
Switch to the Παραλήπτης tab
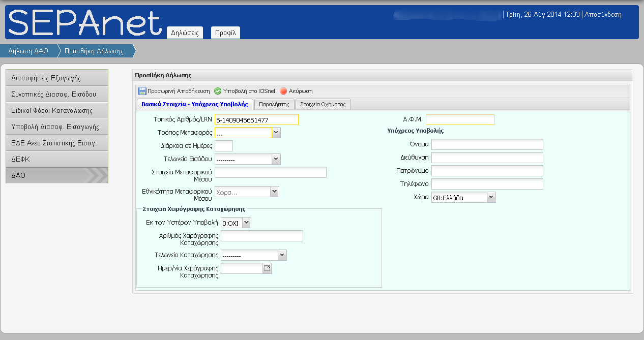(274, 104)
